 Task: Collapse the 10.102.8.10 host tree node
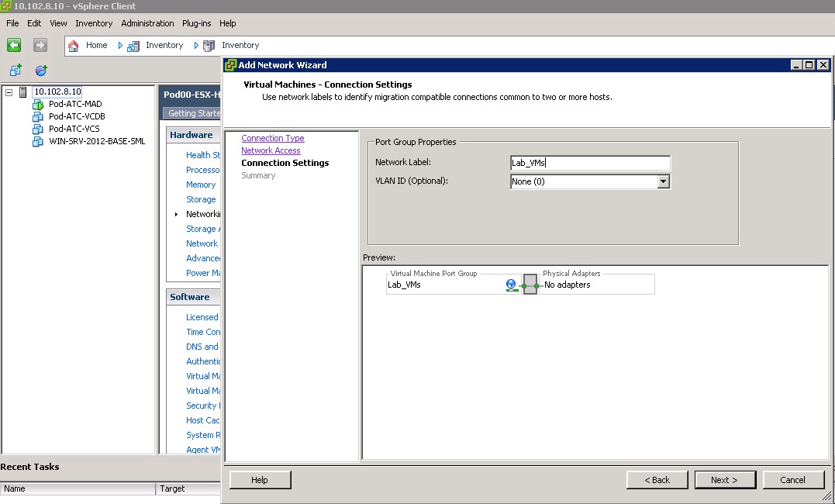click(9, 92)
